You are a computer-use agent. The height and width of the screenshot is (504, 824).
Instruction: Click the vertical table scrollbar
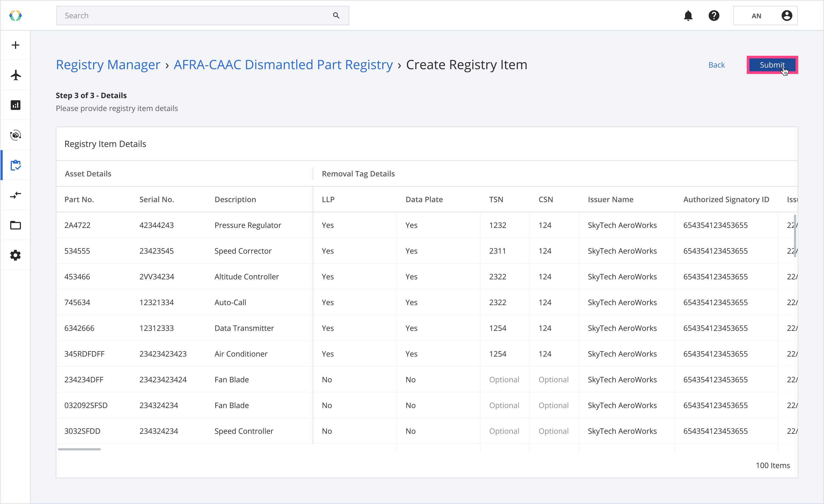pyautogui.click(x=794, y=236)
